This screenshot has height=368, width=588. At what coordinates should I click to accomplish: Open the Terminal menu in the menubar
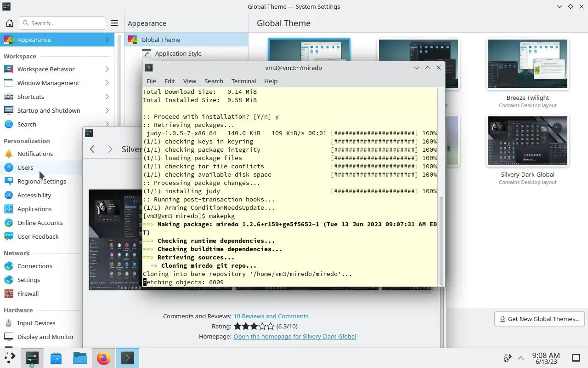point(243,81)
